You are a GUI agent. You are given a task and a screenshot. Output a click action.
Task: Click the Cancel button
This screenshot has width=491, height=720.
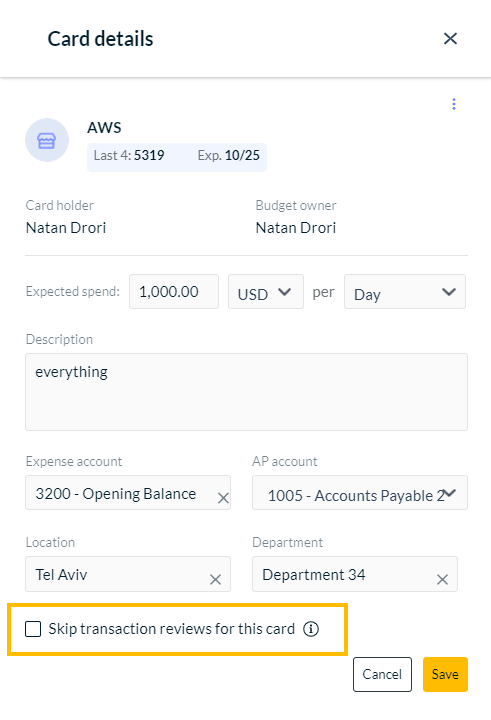[x=382, y=674]
